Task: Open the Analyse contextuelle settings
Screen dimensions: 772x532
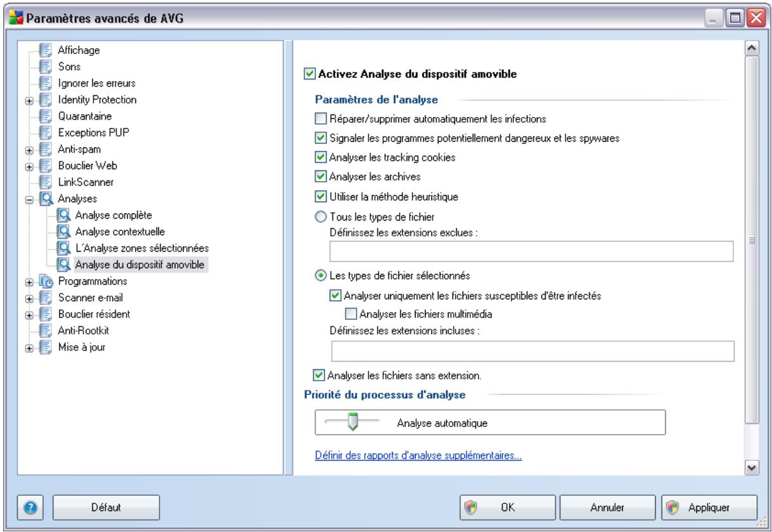Action: (x=120, y=231)
